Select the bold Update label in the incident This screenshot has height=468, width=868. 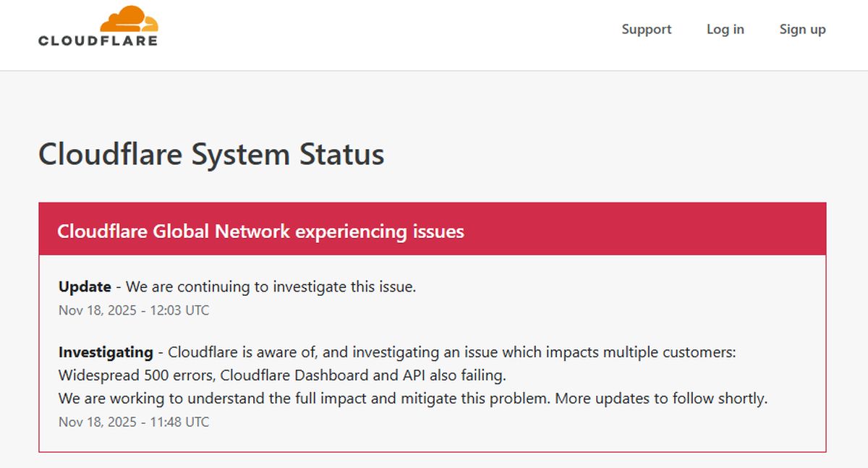(x=85, y=286)
